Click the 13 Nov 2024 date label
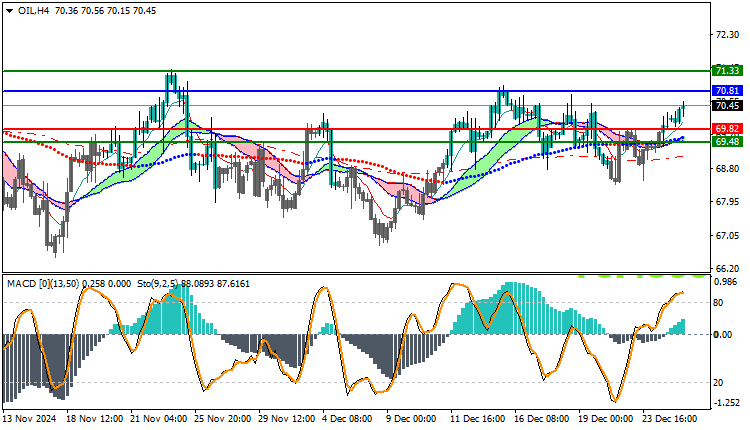Viewport: 750px width, 430px height. coord(30,419)
